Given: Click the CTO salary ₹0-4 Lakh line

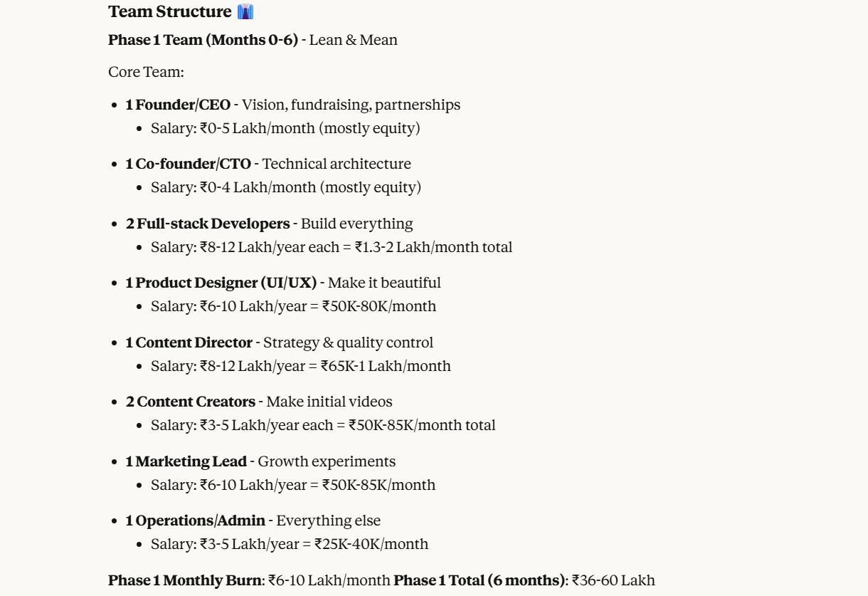Looking at the screenshot, I should [x=286, y=187].
